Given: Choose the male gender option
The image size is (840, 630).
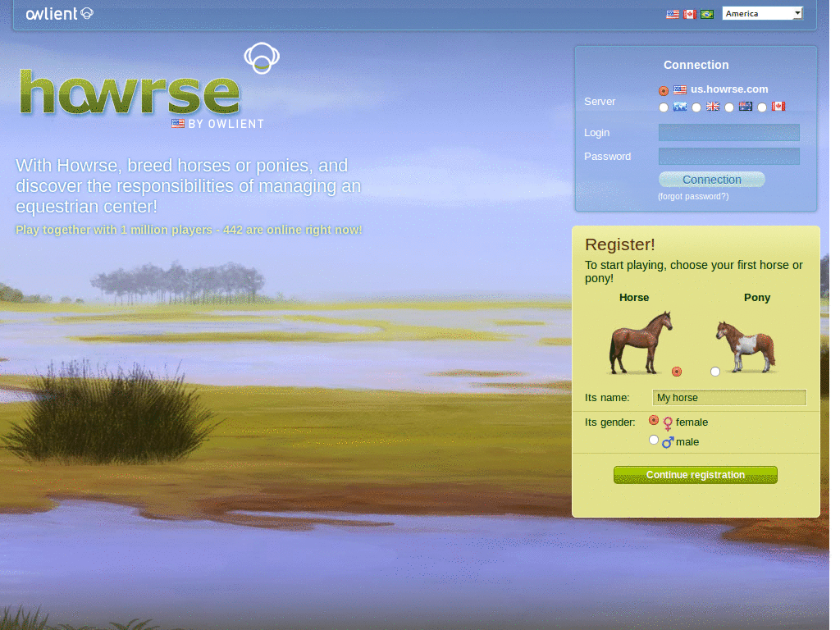Looking at the screenshot, I should tap(654, 439).
